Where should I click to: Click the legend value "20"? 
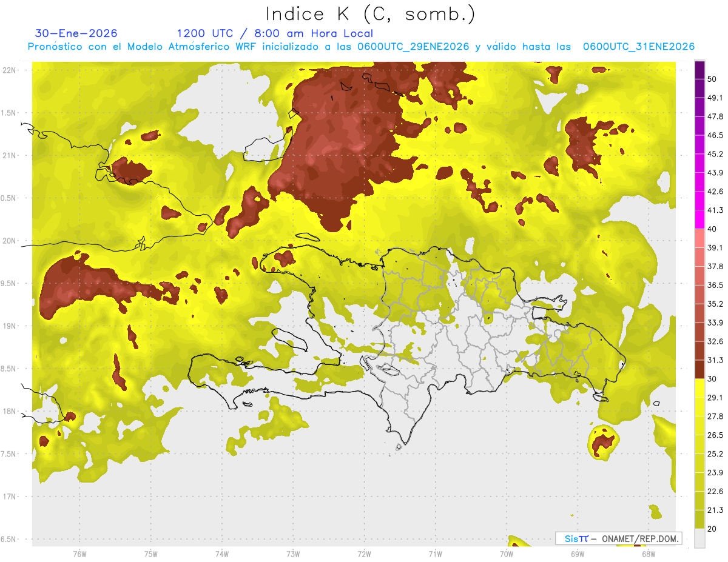(713, 529)
